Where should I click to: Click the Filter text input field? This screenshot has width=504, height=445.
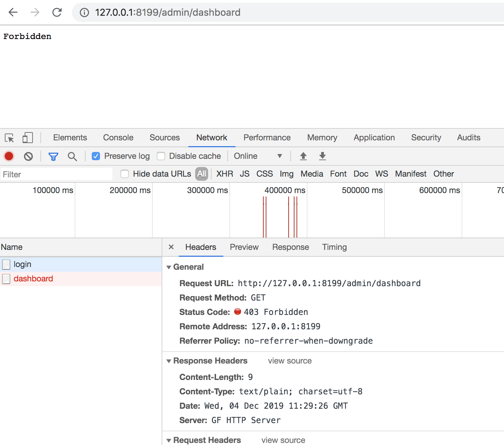pyautogui.click(x=56, y=174)
